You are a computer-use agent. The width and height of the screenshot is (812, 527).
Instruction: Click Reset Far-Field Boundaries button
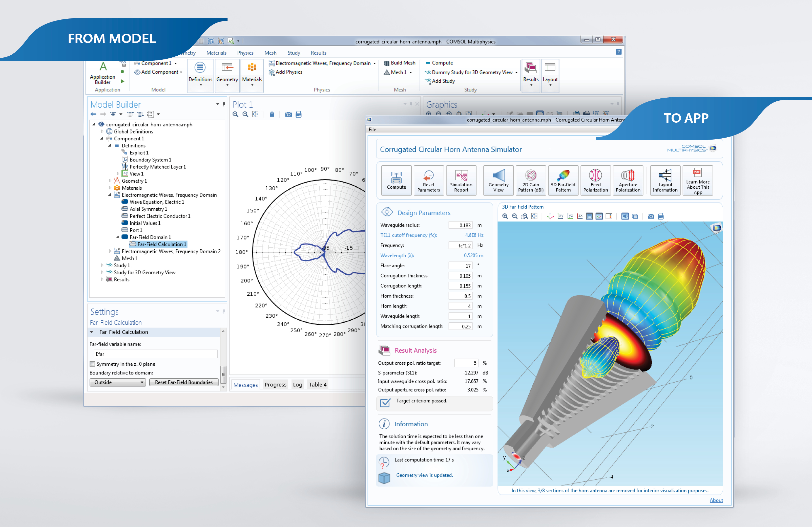tap(184, 382)
